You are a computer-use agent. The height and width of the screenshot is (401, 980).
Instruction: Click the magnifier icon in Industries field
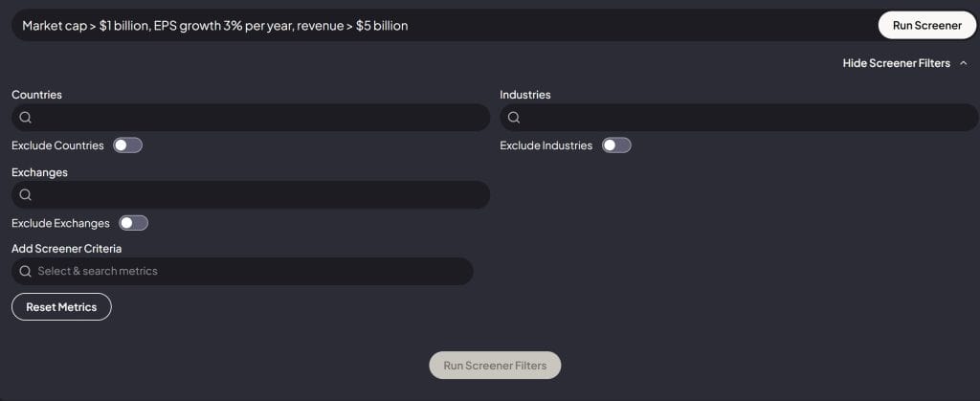514,118
